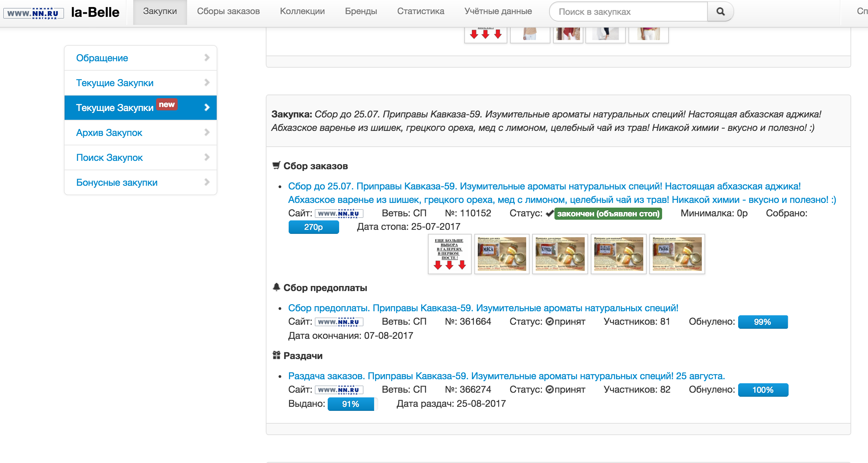Click the magnifying glass search button
Image resolution: width=868 pixels, height=463 pixels.
[720, 12]
